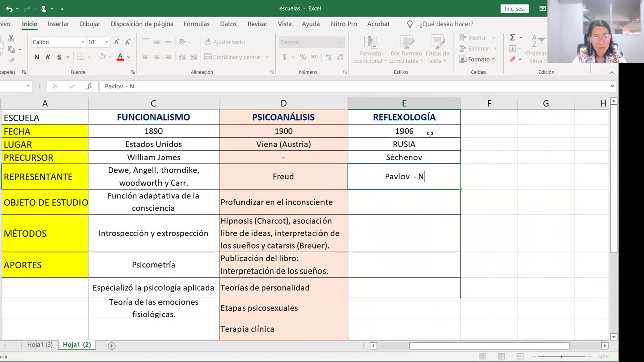Screen dimensions: 644x362
Task: Toggle Ajustar texto wrap text
Action: click(225, 42)
